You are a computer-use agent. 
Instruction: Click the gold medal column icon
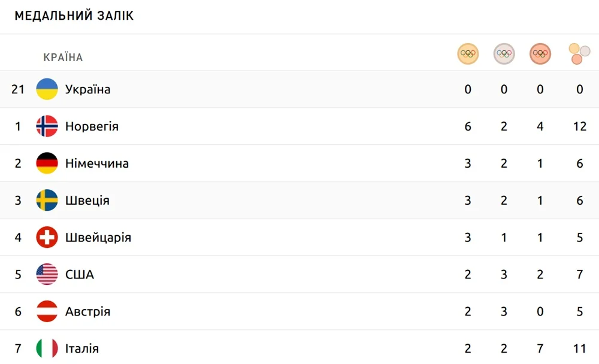click(468, 54)
